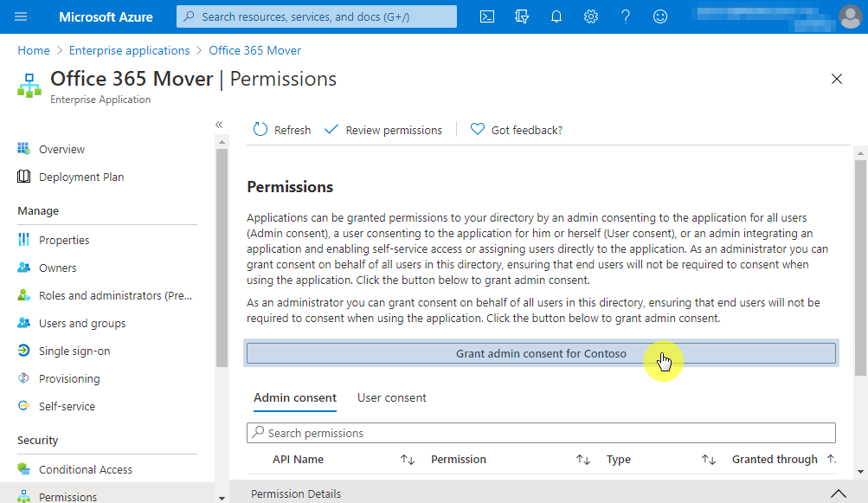Click the Conditional Access icon
Image resolution: width=868 pixels, height=503 pixels.
point(23,468)
